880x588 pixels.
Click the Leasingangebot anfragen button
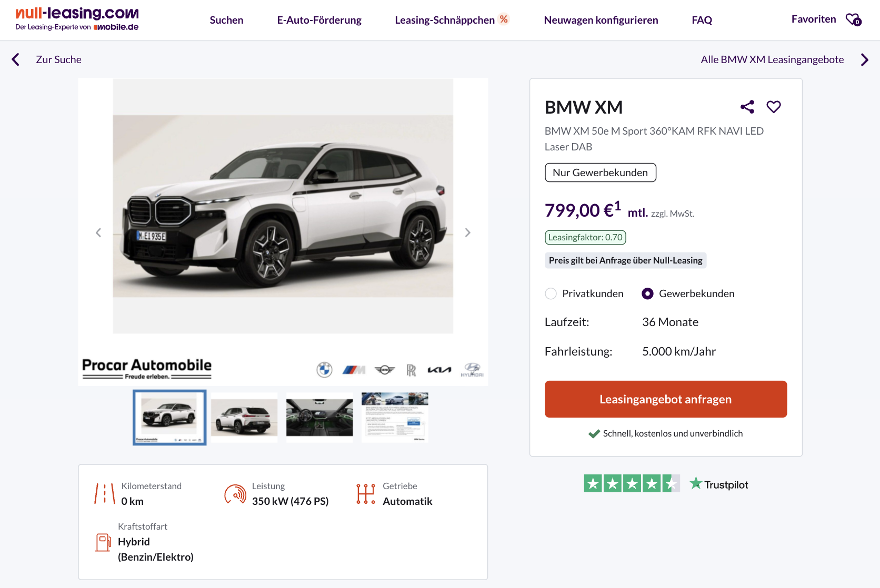coord(665,399)
